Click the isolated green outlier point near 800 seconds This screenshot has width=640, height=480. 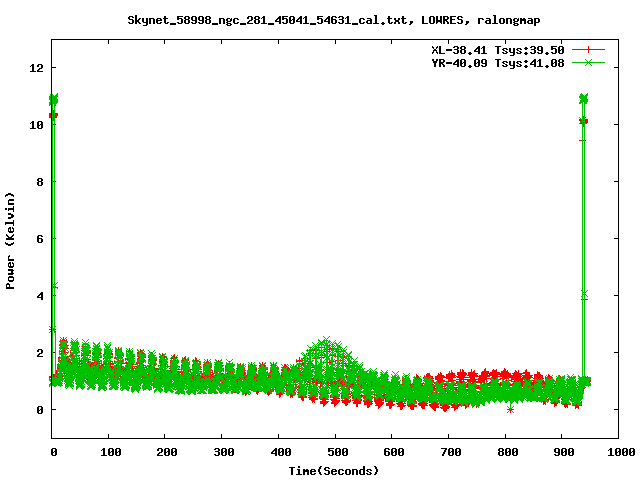(x=510, y=410)
